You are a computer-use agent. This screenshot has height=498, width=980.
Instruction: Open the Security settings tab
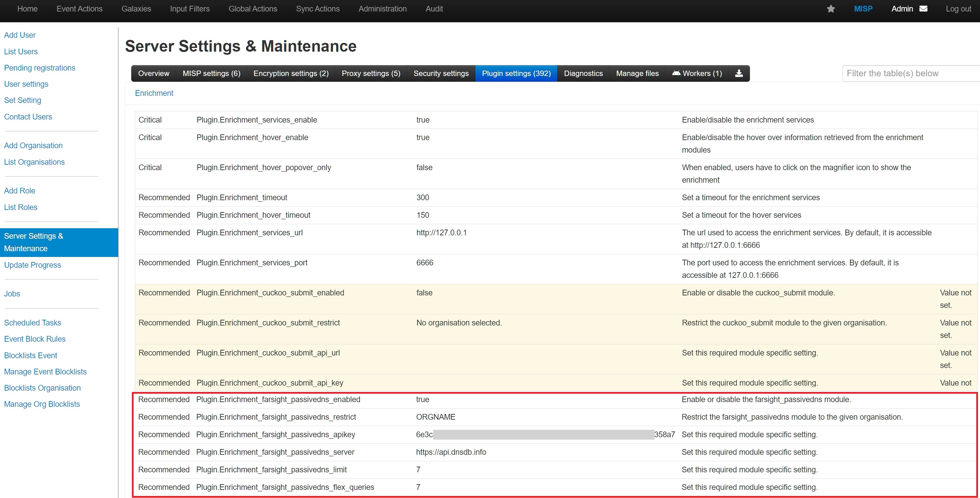pos(441,73)
